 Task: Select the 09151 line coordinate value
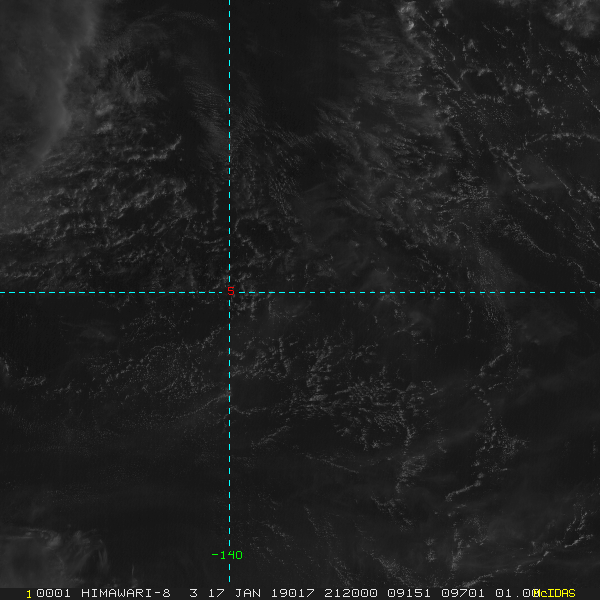coord(409,593)
